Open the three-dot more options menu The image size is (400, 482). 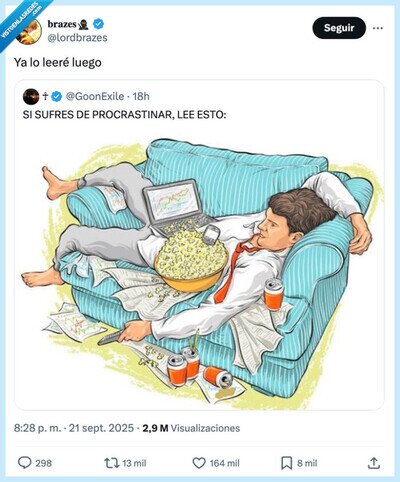coord(378,28)
